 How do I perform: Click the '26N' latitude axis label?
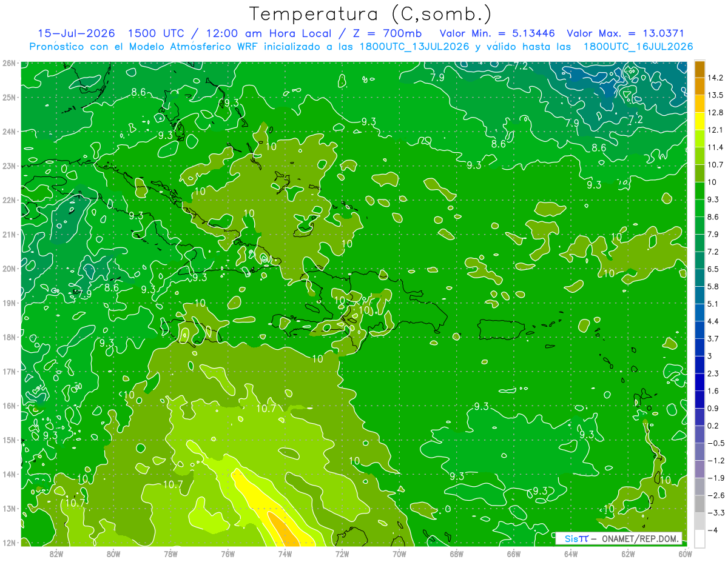[9, 63]
